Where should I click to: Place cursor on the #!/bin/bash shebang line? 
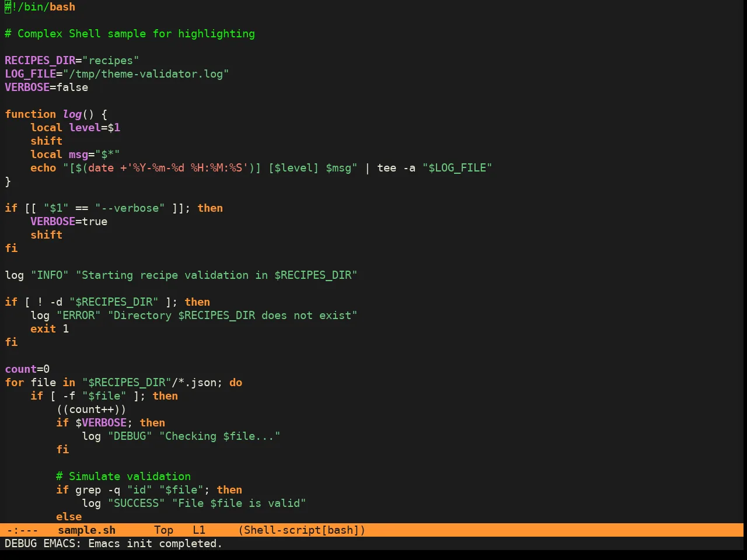coord(40,7)
